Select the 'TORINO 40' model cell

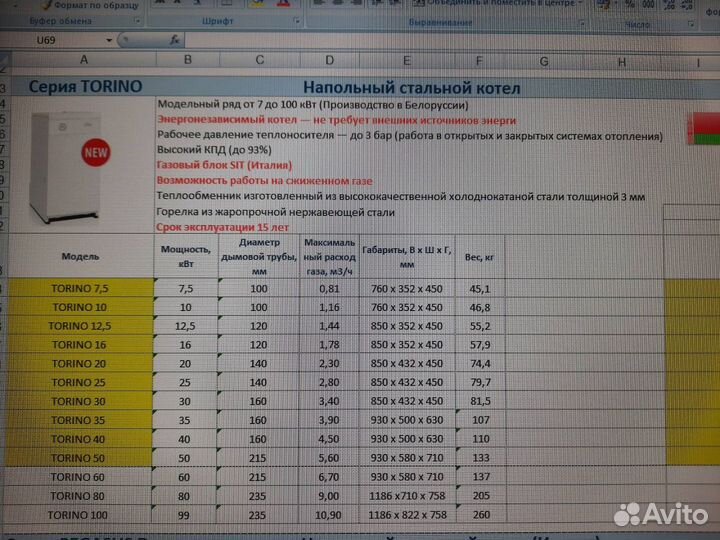coord(78,439)
